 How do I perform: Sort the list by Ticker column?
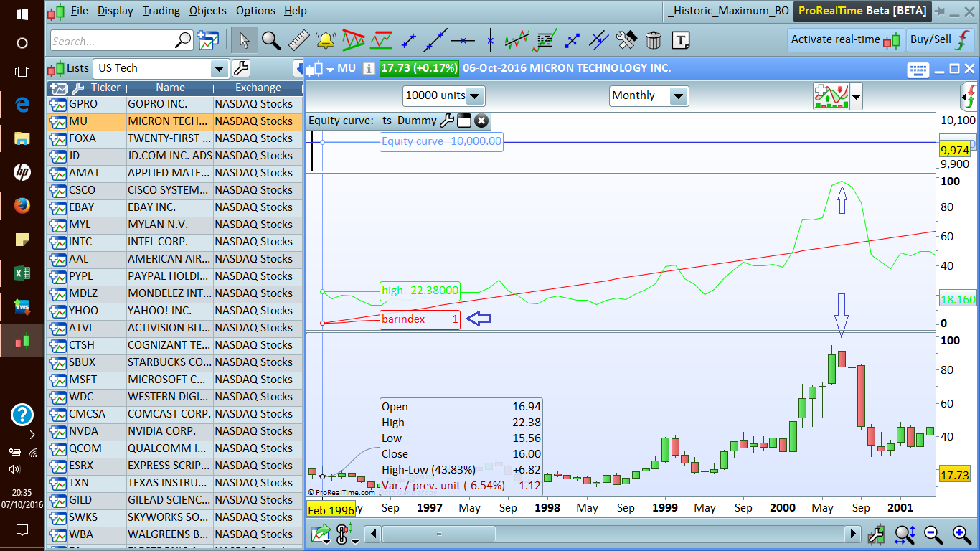tap(105, 88)
